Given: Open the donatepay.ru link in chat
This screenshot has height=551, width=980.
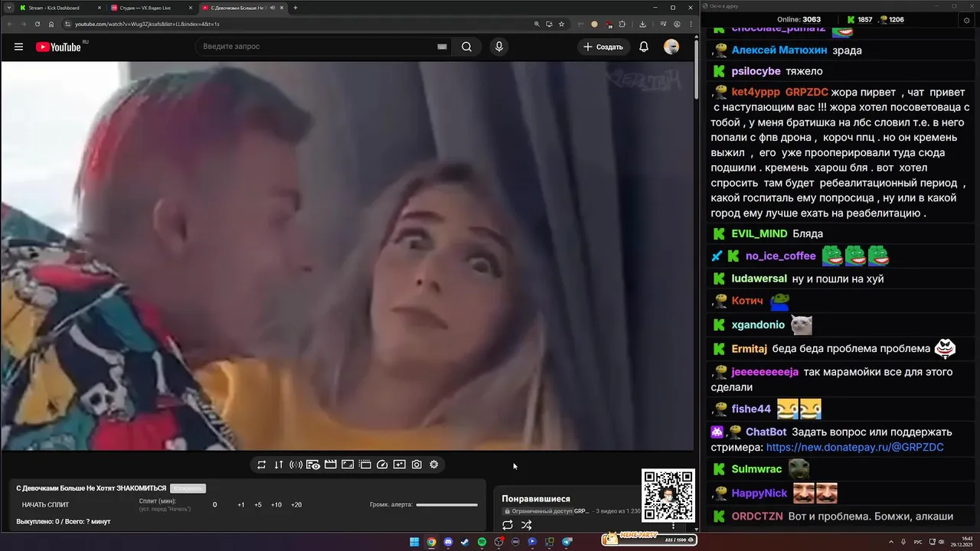Looking at the screenshot, I should point(854,447).
